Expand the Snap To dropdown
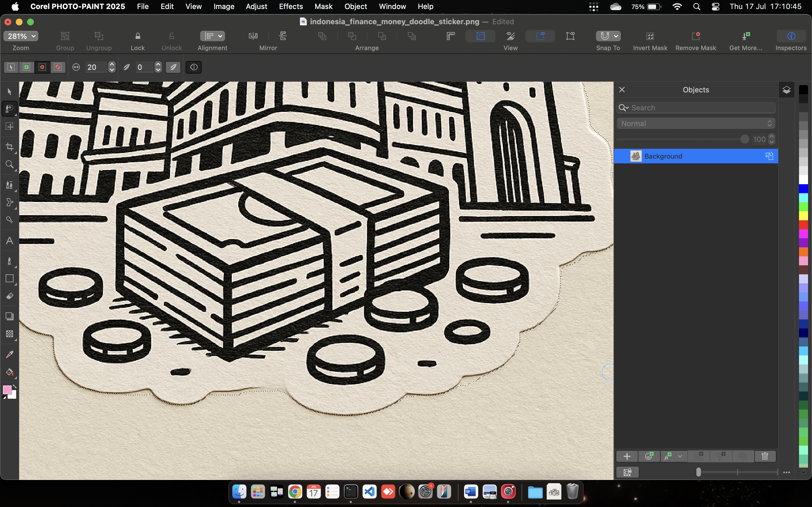Screen dimensions: 812x507 (x=616, y=36)
